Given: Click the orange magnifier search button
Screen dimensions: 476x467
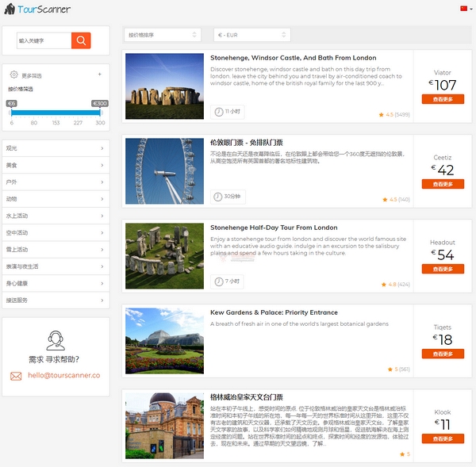Looking at the screenshot, I should (x=81, y=40).
